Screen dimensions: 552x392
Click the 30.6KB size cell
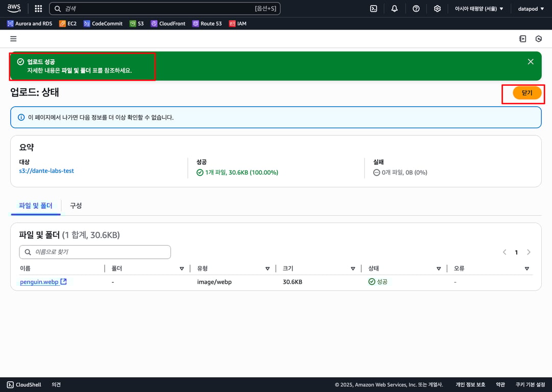pyautogui.click(x=293, y=282)
